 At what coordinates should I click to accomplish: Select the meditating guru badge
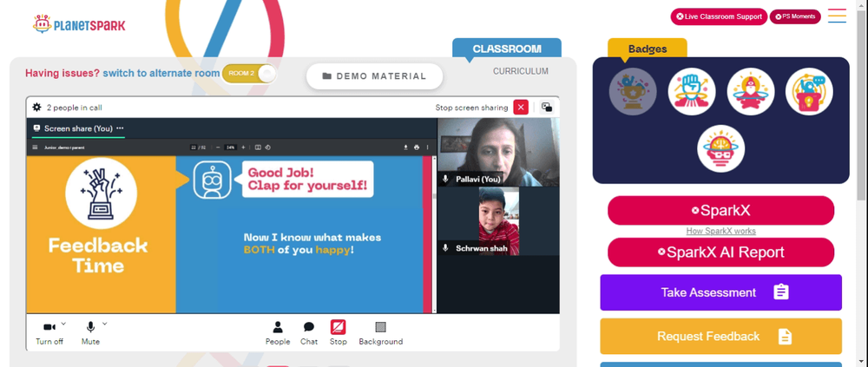[x=750, y=91]
